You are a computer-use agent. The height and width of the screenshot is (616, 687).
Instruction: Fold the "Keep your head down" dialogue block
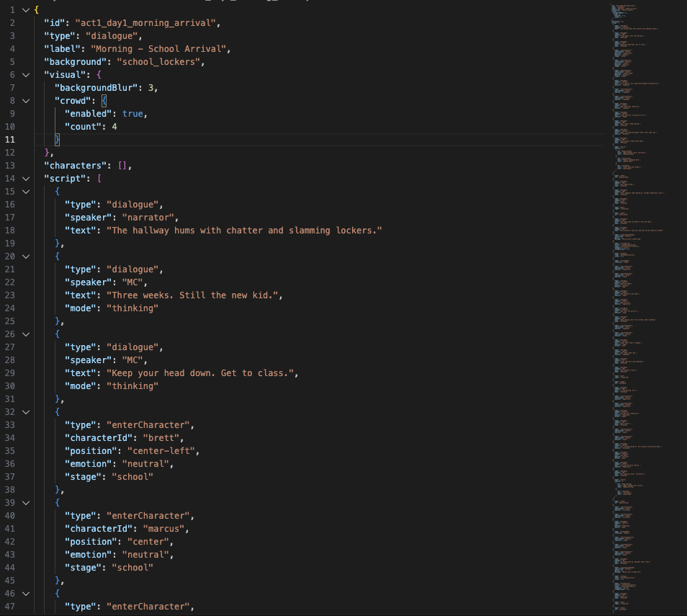(26, 334)
